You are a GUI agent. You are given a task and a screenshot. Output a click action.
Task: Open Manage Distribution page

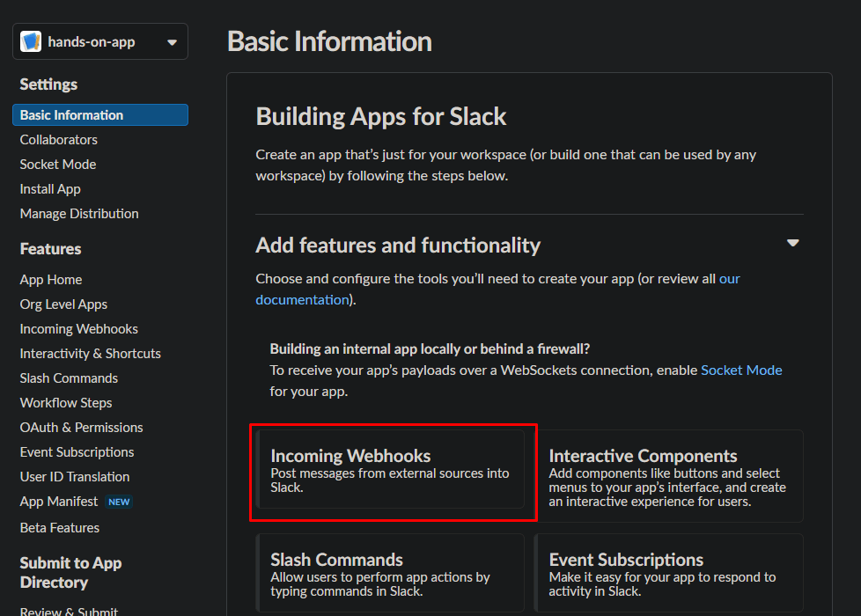coord(79,214)
